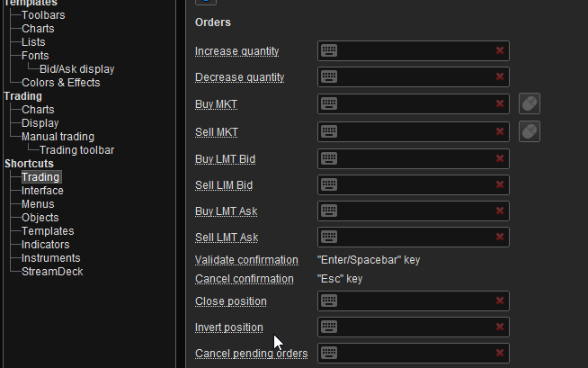Screen dimensions: 588x368
Task: Select Trading under Shortcuts
Action: point(40,177)
